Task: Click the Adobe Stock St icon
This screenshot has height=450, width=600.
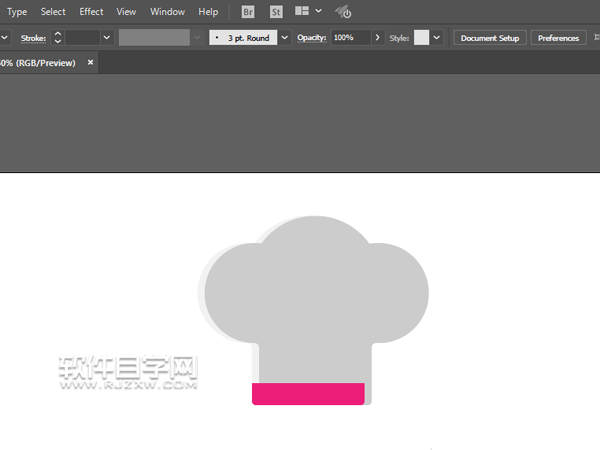Action: (276, 12)
